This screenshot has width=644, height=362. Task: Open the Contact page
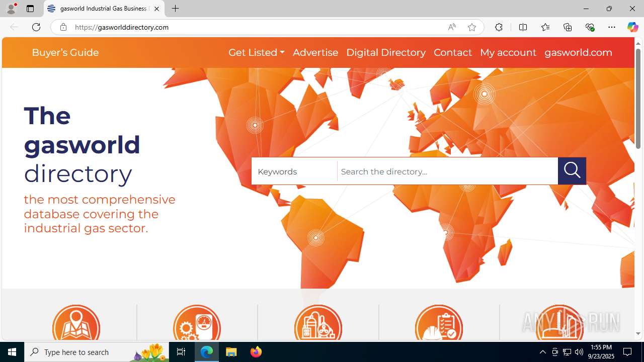coord(453,52)
